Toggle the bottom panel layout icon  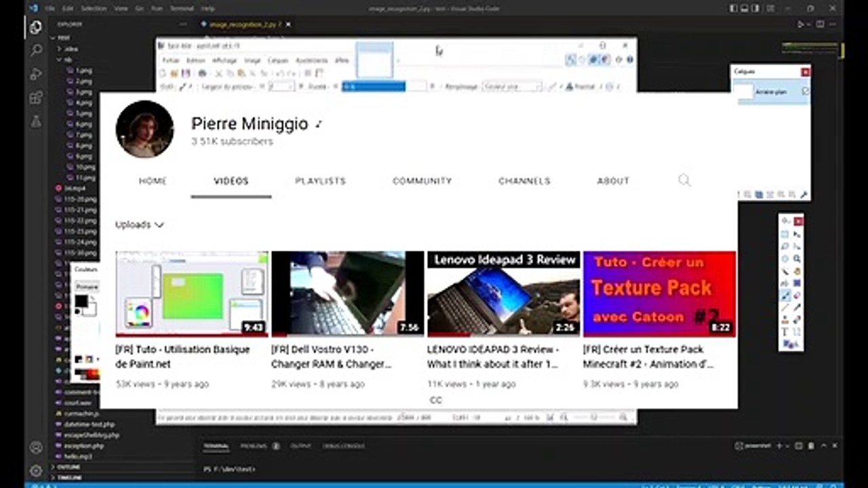746,9
